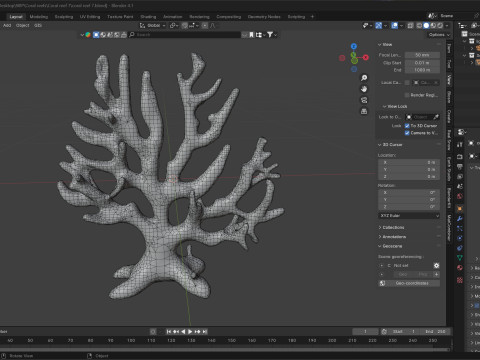Open the viewport shading options arrow
The image size is (480, 360).
coord(447,26)
